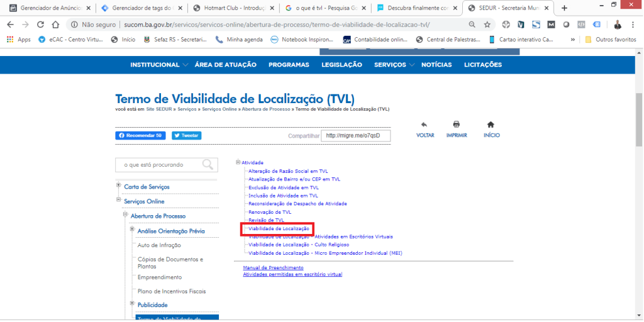Screen dimensions: 644x322
Task: Reload the page with the refresh icon
Action: coord(40,25)
